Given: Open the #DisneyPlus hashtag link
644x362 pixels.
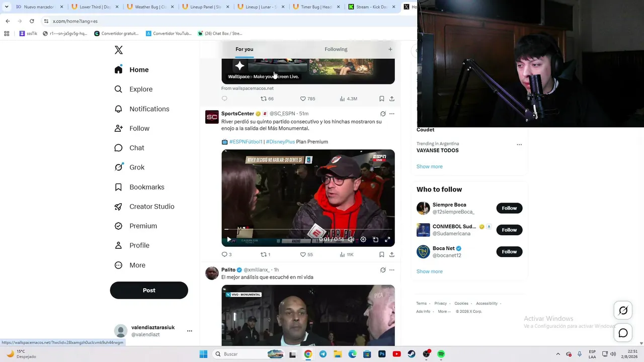Looking at the screenshot, I should click(x=280, y=142).
